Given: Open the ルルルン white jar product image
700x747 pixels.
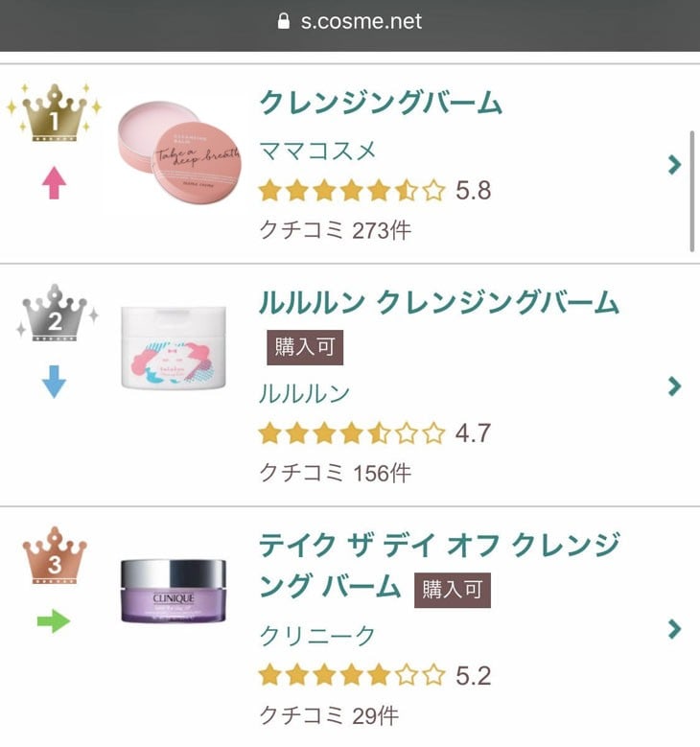Looking at the screenshot, I should point(175,347).
